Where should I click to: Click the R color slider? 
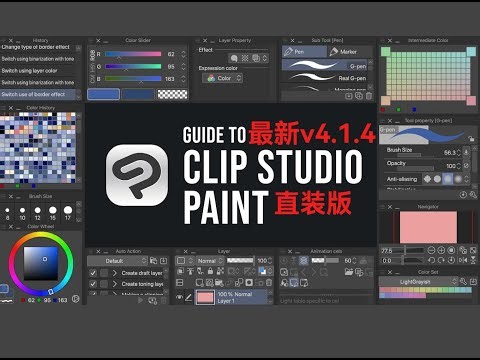(x=133, y=54)
